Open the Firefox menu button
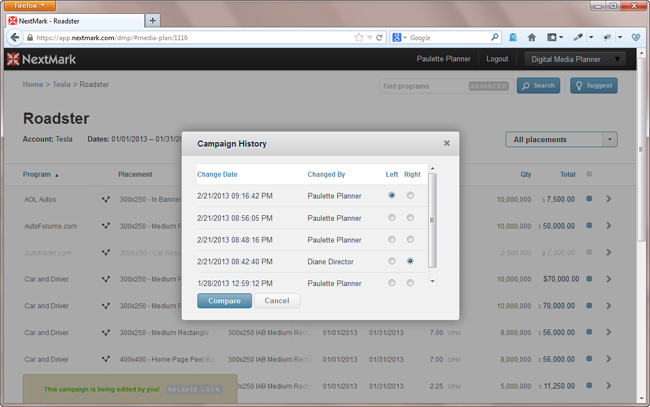The width and height of the screenshot is (650, 407). point(30,5)
